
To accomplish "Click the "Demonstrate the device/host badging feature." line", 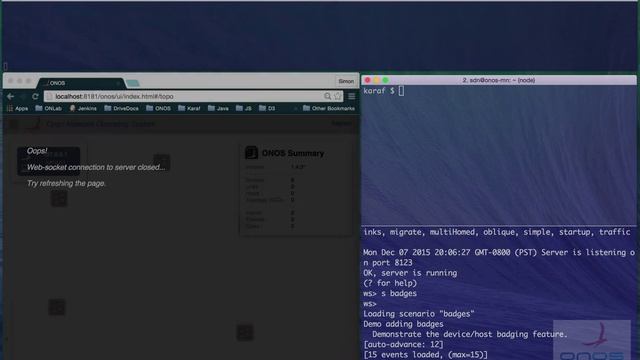I will (x=470, y=334).
